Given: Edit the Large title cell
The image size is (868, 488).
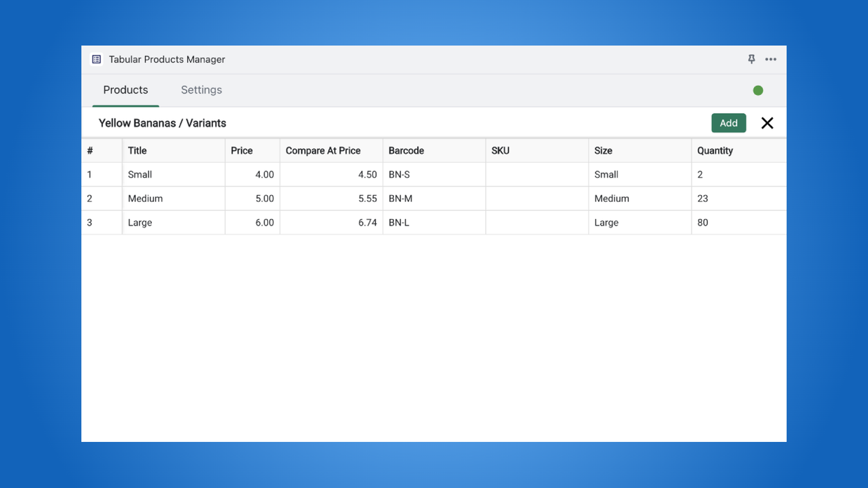Looking at the screenshot, I should pos(174,222).
